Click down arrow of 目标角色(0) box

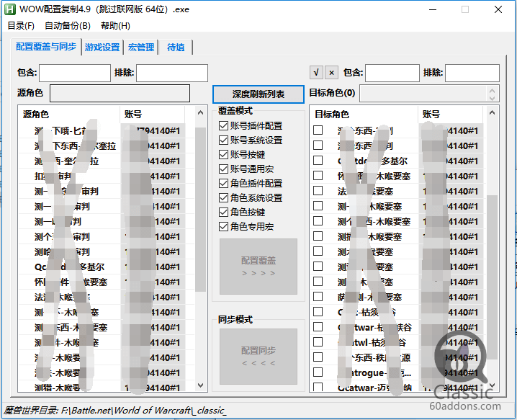click(493, 98)
